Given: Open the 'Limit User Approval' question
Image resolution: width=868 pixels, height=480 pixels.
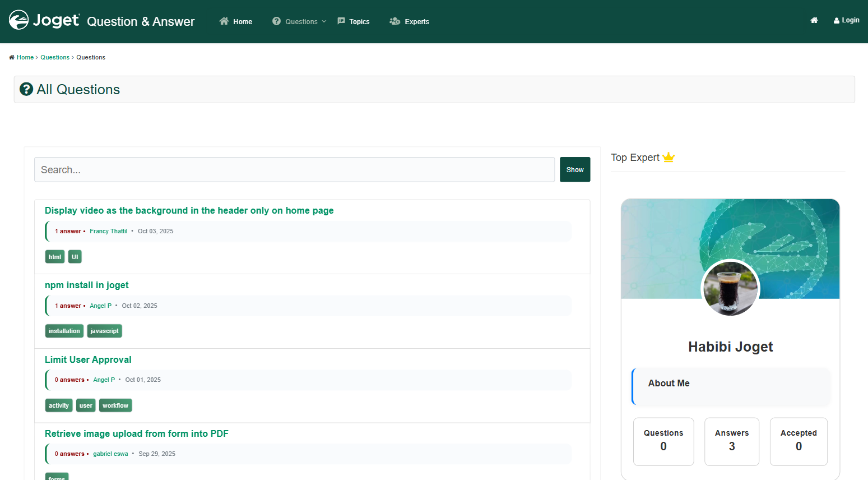Looking at the screenshot, I should [x=88, y=359].
